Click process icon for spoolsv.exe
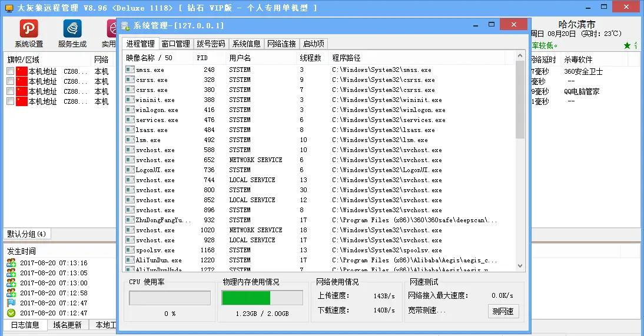Viewport: 644px width, 336px height. point(130,250)
